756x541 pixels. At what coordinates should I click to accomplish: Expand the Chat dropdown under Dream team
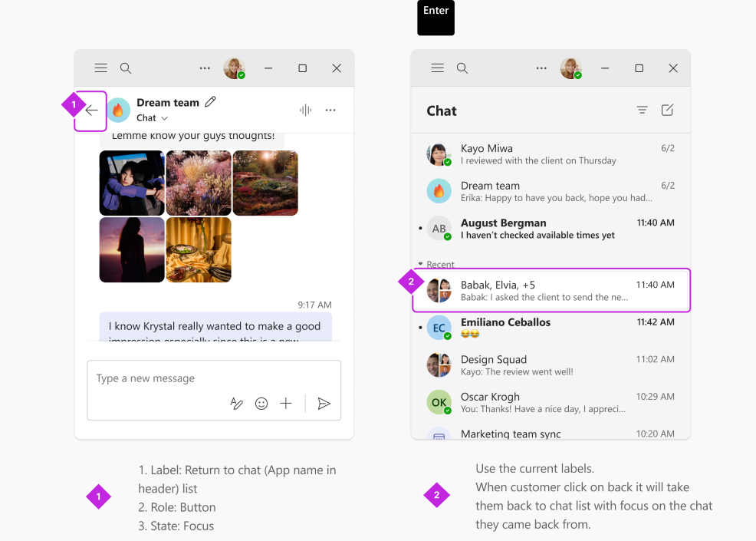coord(152,117)
